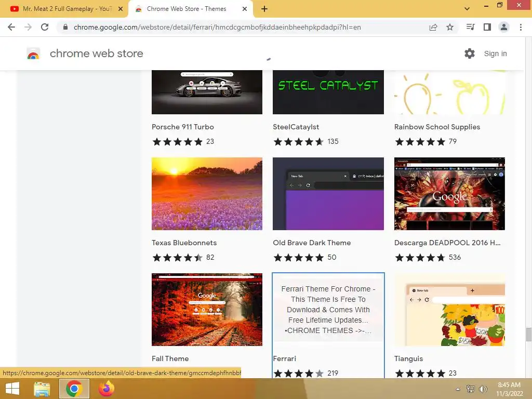The width and height of the screenshot is (532, 399).
Task: Toggle the Chrome side panel
Action: (487, 27)
